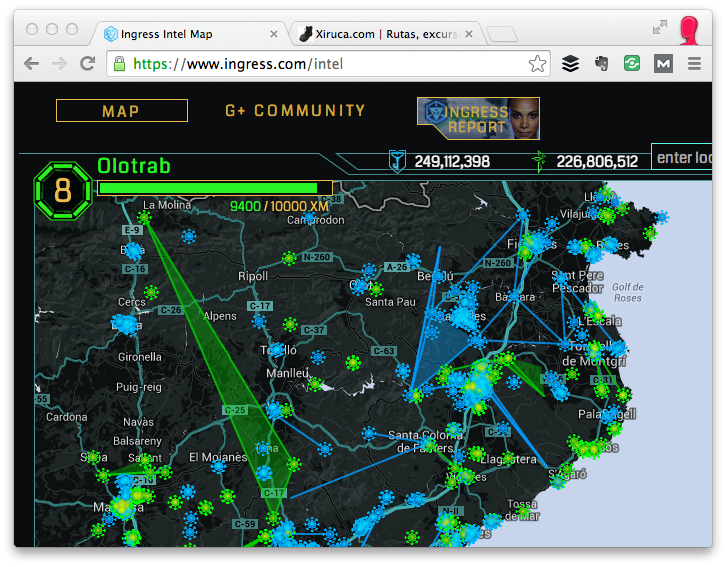726x567 pixels.
Task: Open the Chrome hamburger menu
Action: point(694,64)
